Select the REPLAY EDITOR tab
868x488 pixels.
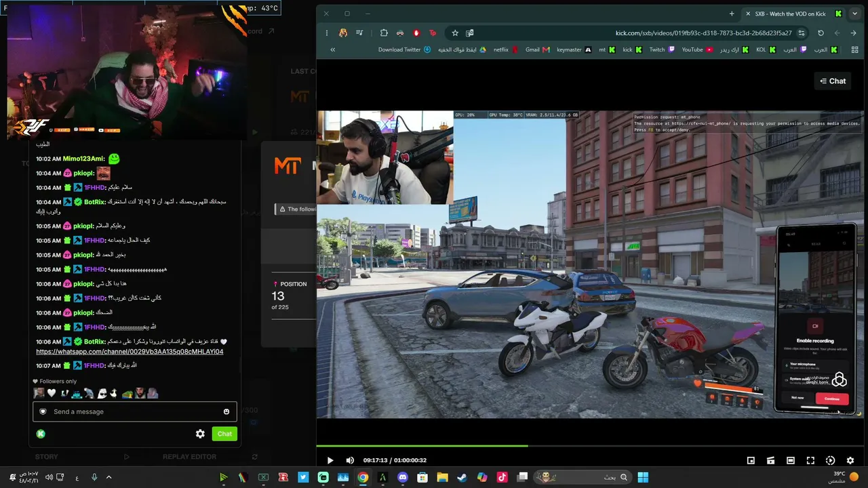click(189, 457)
